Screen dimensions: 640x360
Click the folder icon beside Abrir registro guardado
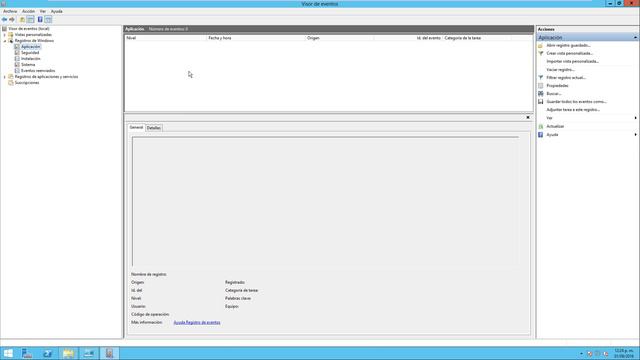coord(541,45)
